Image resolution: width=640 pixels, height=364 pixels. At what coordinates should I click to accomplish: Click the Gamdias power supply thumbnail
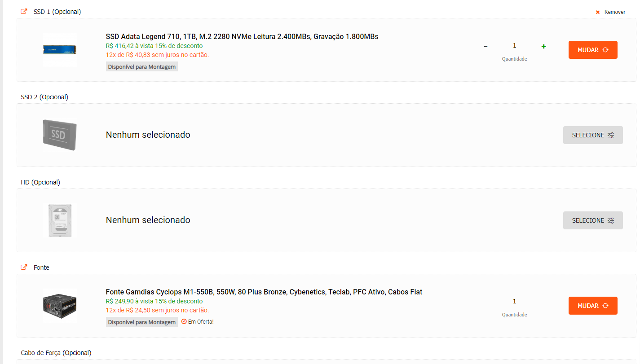click(59, 306)
